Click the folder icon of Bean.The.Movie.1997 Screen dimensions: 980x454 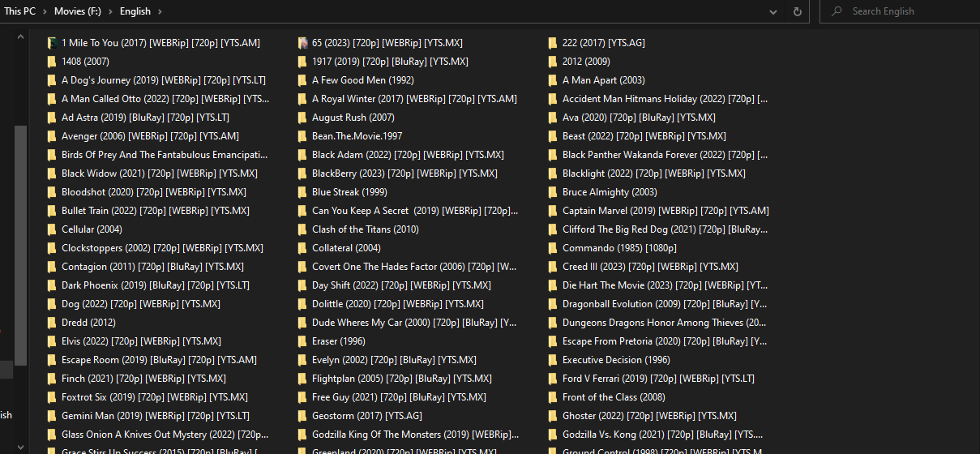pos(302,136)
